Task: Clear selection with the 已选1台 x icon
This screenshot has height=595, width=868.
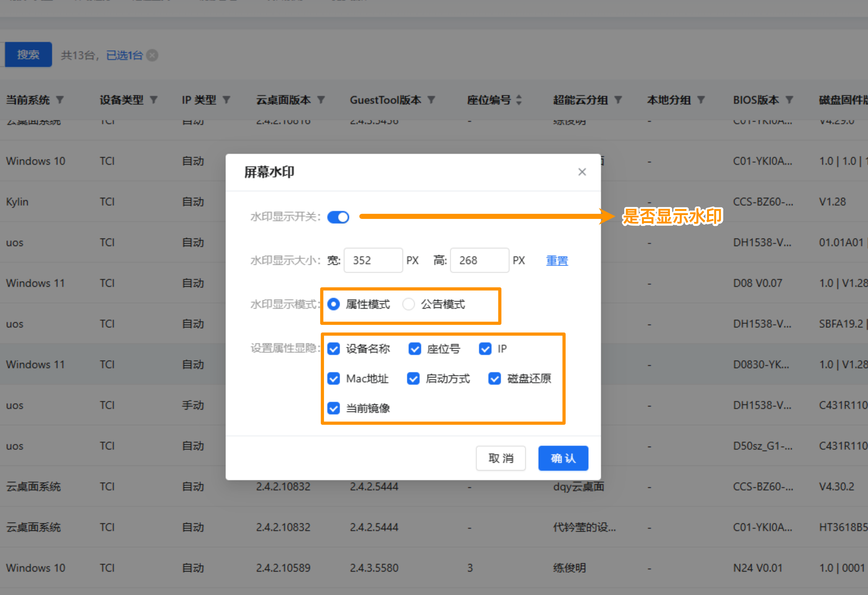Action: 152,55
